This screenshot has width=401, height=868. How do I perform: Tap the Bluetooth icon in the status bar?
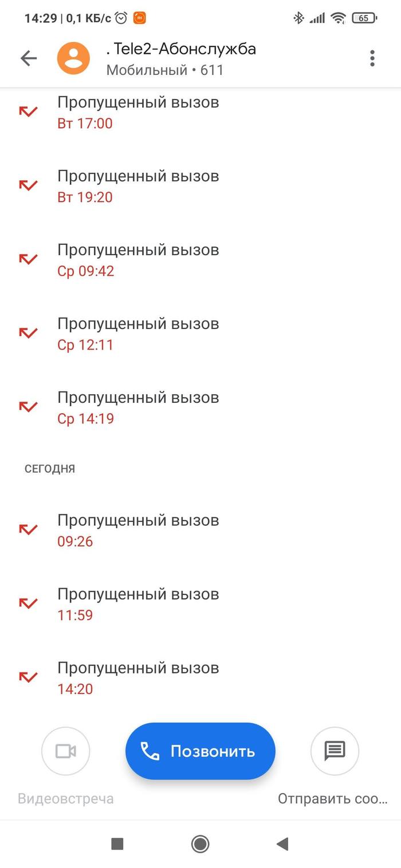tap(298, 18)
